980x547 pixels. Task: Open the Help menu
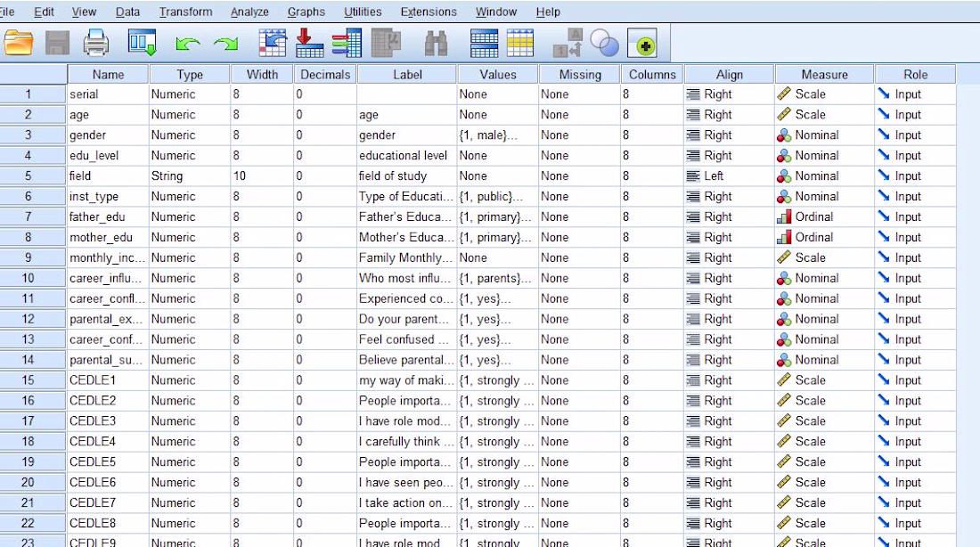coord(548,12)
